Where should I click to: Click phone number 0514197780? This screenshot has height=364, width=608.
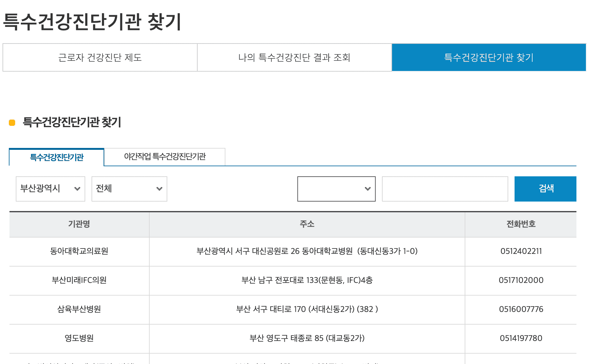click(x=521, y=338)
